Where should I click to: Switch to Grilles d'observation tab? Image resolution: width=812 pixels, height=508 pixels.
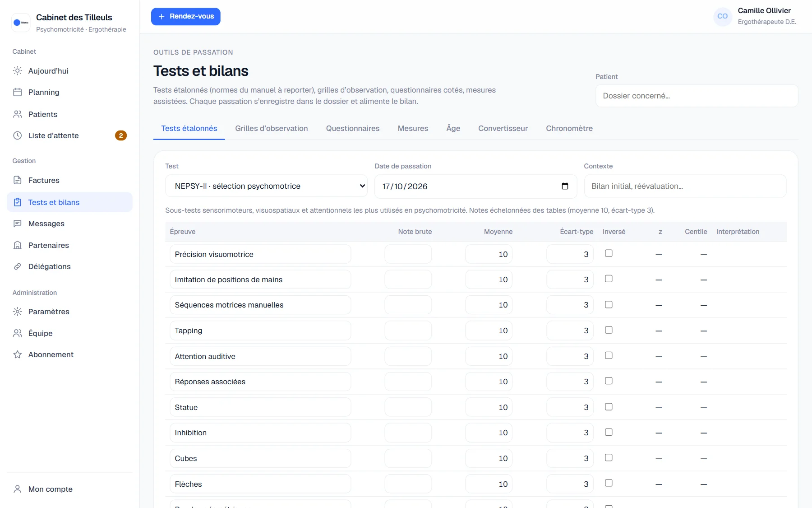click(x=272, y=128)
